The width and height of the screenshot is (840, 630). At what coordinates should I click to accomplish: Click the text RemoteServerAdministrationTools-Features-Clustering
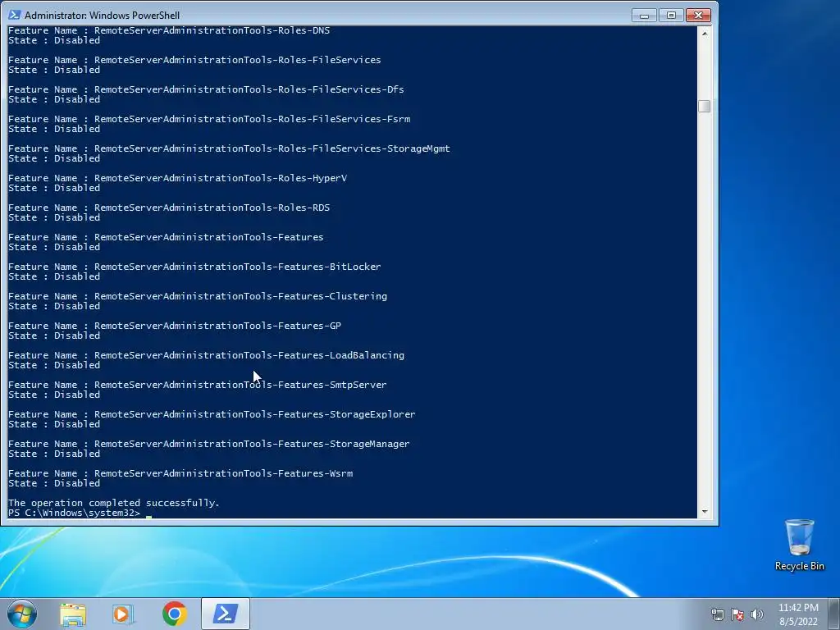[x=240, y=295]
